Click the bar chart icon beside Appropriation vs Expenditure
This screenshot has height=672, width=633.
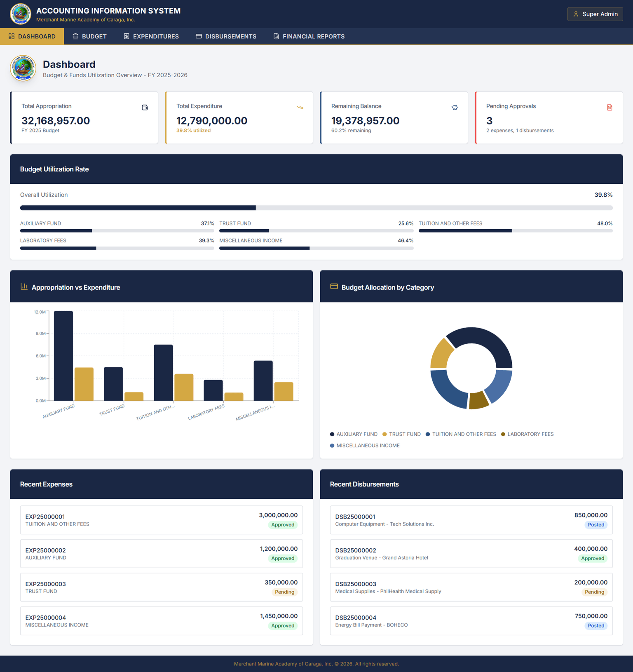tap(24, 287)
